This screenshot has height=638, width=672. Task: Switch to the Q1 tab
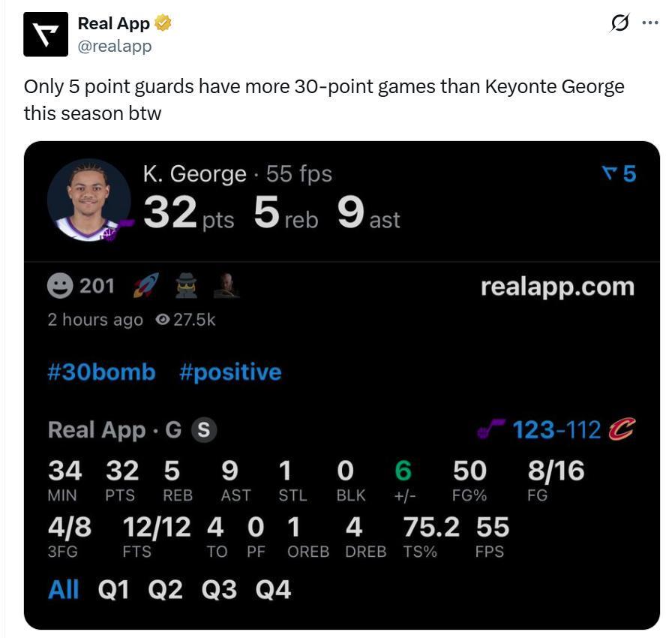[x=113, y=590]
